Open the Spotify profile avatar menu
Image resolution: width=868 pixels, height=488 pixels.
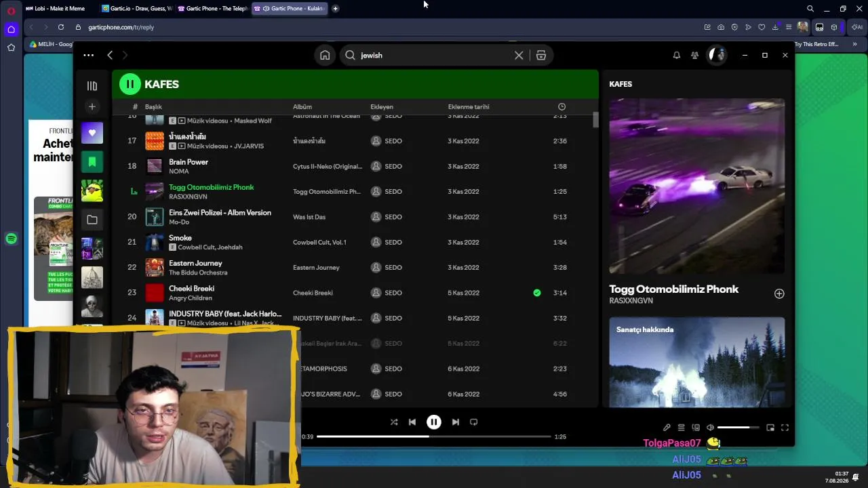pos(717,55)
